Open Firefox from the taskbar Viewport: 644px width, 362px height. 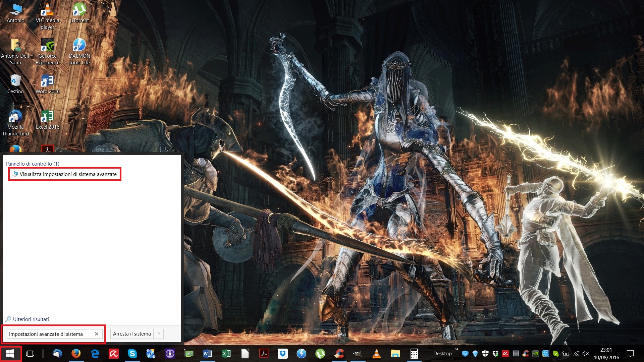(x=76, y=354)
